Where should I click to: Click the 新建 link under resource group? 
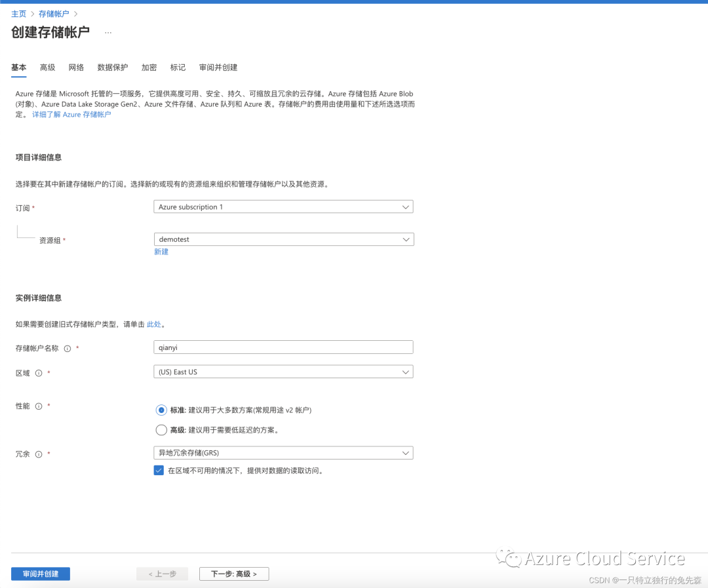coord(161,252)
